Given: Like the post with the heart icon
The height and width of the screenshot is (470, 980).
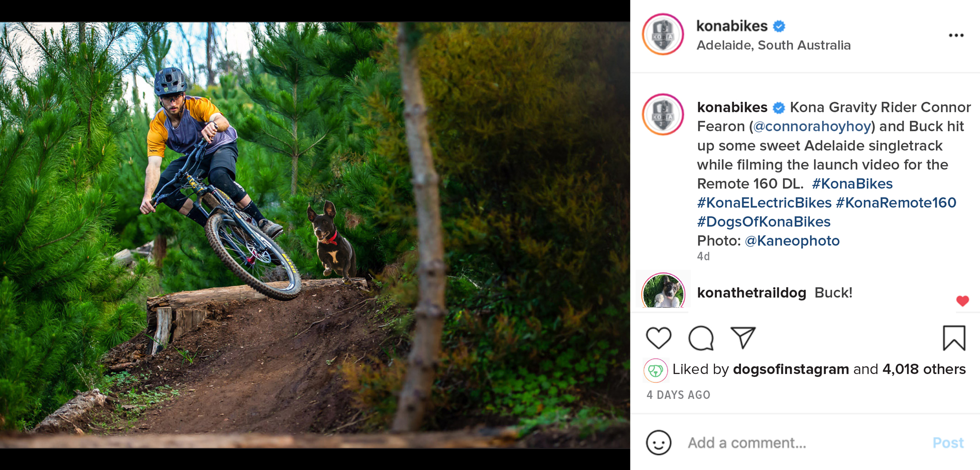Looking at the screenshot, I should 658,338.
